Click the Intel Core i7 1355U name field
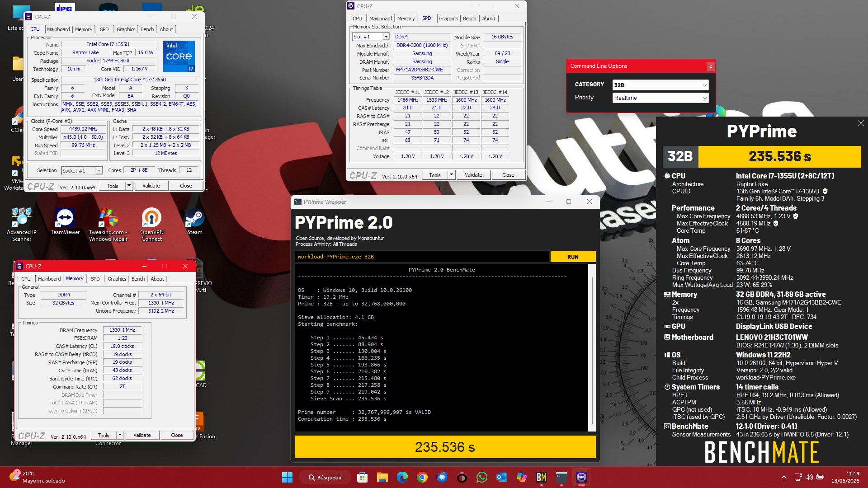Screen dimensions: 868x488 pos(108,44)
